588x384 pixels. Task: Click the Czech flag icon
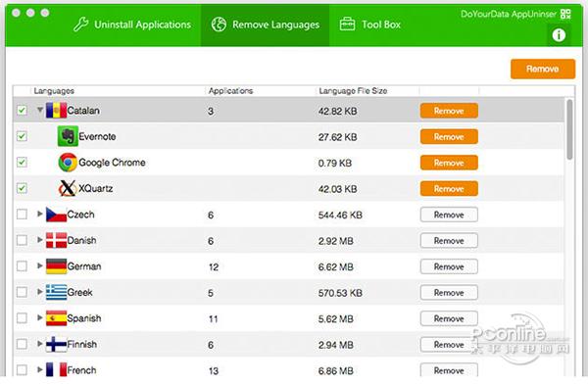tap(56, 215)
